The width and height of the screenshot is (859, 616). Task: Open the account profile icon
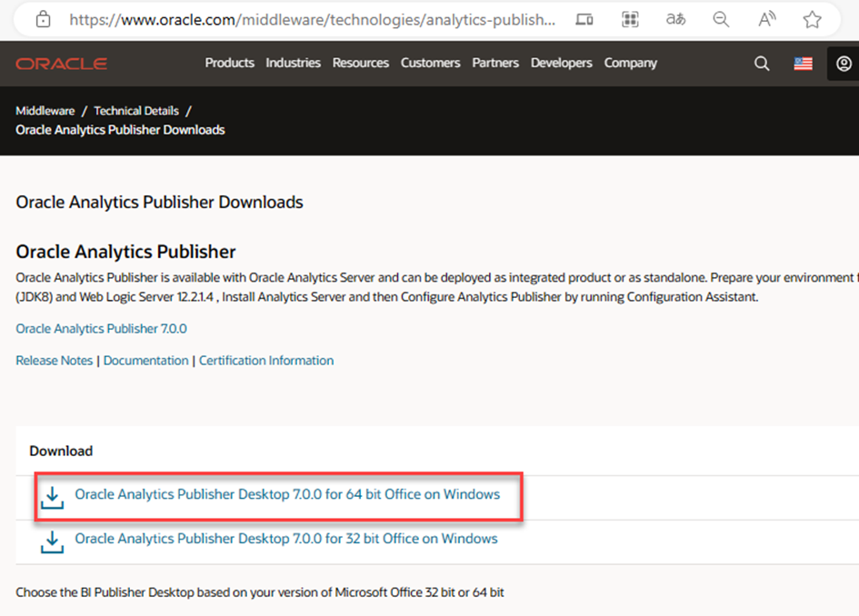click(844, 64)
